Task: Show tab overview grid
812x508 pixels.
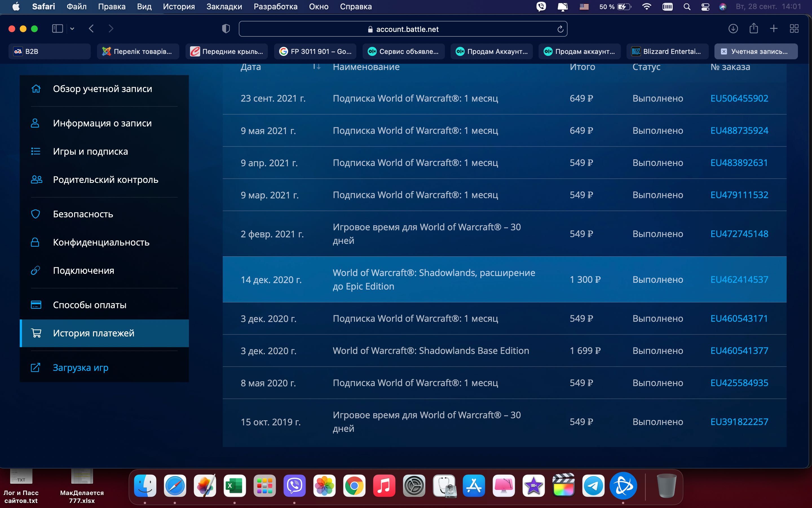Action: pyautogui.click(x=794, y=29)
